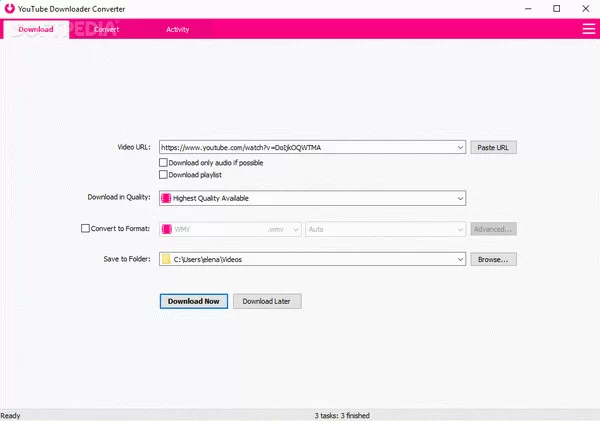
Task: Open the WMV format dropdown arrow
Action: coord(296,229)
